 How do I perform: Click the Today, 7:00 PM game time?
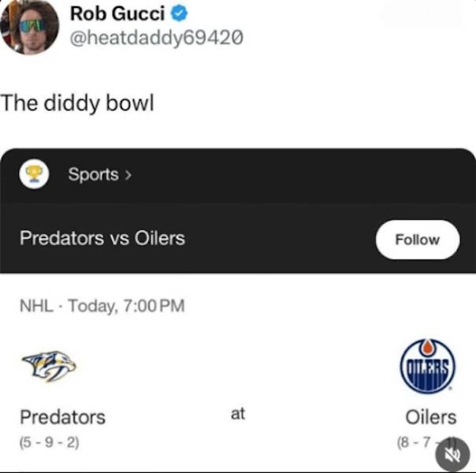[x=126, y=306]
